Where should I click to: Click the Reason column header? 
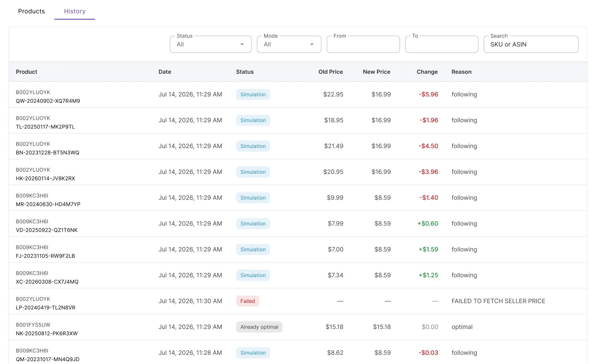[461, 72]
